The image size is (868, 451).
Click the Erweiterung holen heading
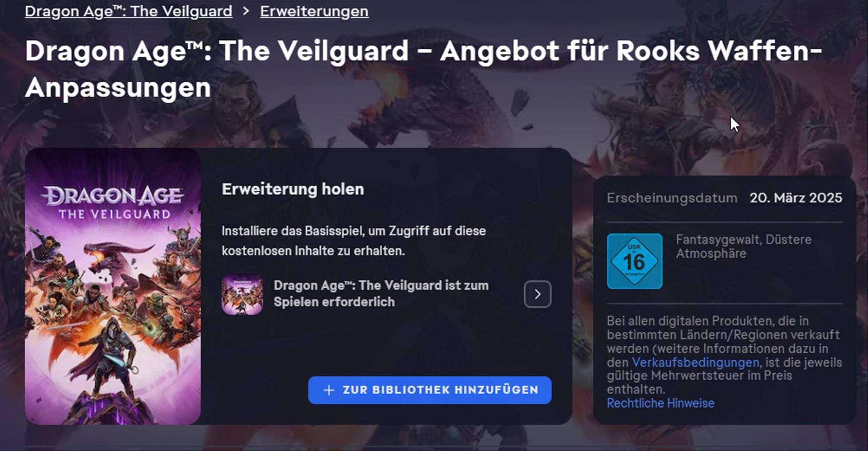[x=293, y=189]
